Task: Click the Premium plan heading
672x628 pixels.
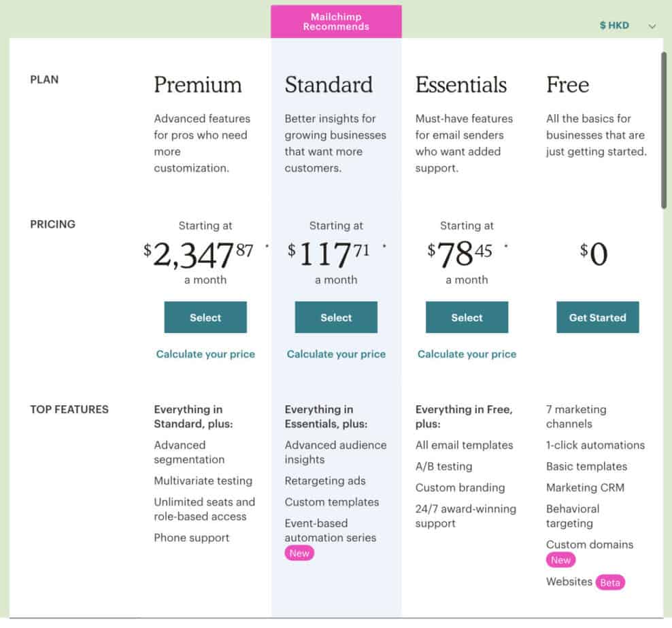Action: click(197, 85)
